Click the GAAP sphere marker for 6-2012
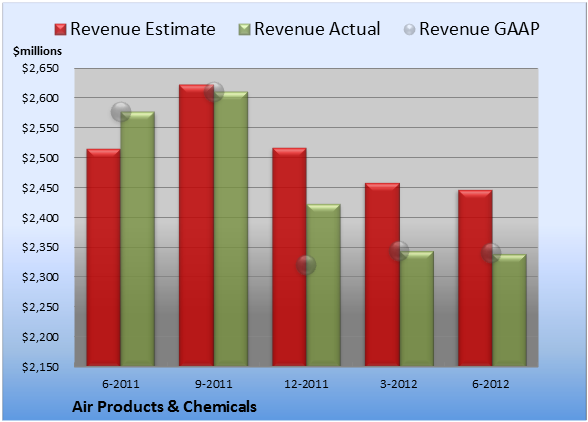Image resolution: width=588 pixels, height=422 pixels. tap(491, 253)
